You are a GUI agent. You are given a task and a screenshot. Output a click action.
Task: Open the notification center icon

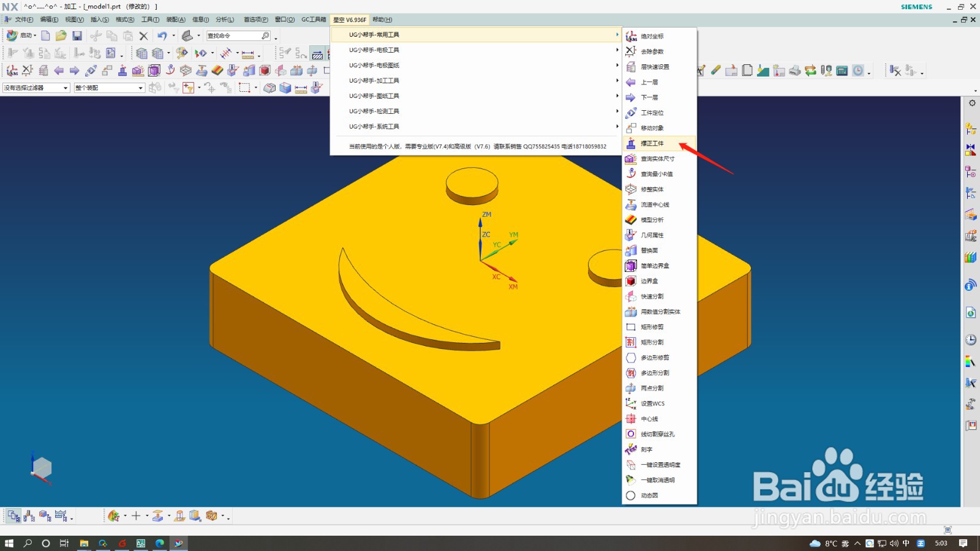click(963, 543)
